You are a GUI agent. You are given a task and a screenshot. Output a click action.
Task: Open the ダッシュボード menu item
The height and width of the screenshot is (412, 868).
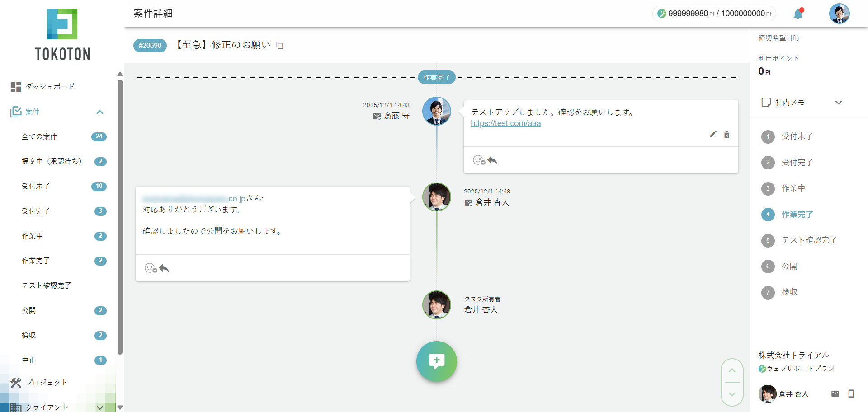pyautogui.click(x=50, y=86)
